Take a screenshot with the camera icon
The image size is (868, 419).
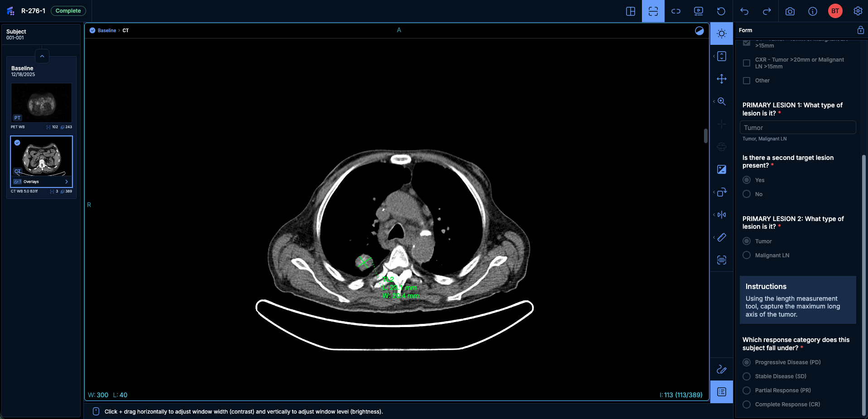(790, 11)
